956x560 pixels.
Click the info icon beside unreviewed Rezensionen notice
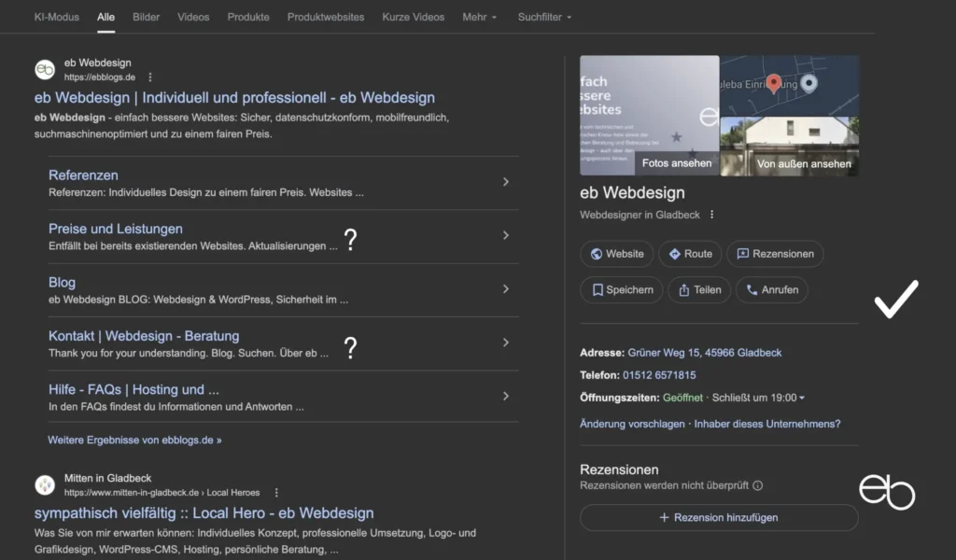pyautogui.click(x=759, y=485)
